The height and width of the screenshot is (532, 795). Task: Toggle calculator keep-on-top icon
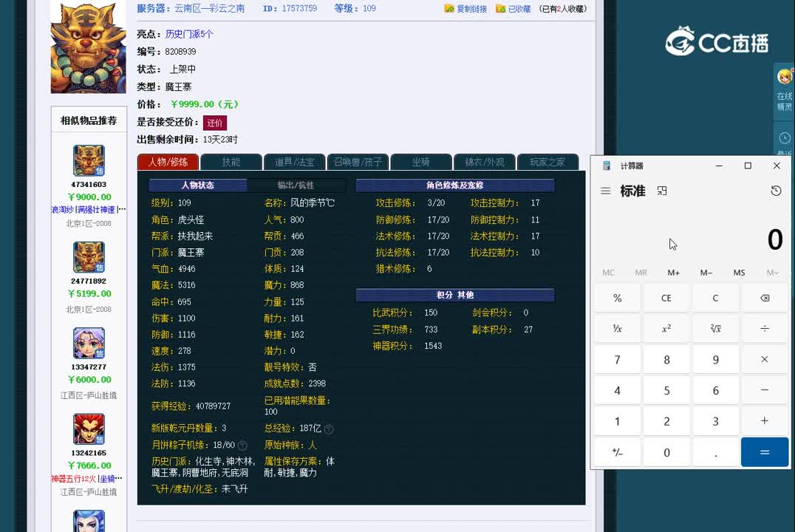point(662,191)
